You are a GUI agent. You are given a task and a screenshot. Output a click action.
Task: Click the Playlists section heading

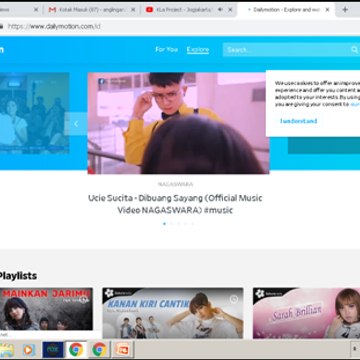click(18, 276)
